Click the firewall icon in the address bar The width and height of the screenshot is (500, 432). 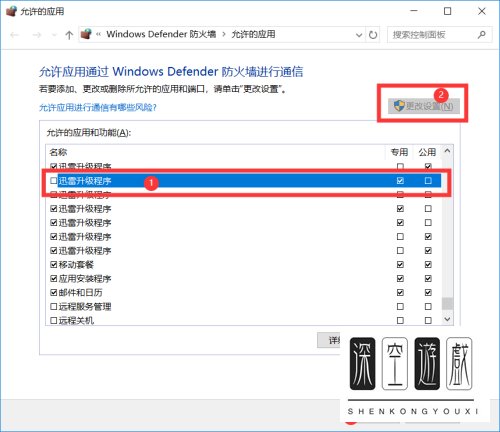pos(86,34)
